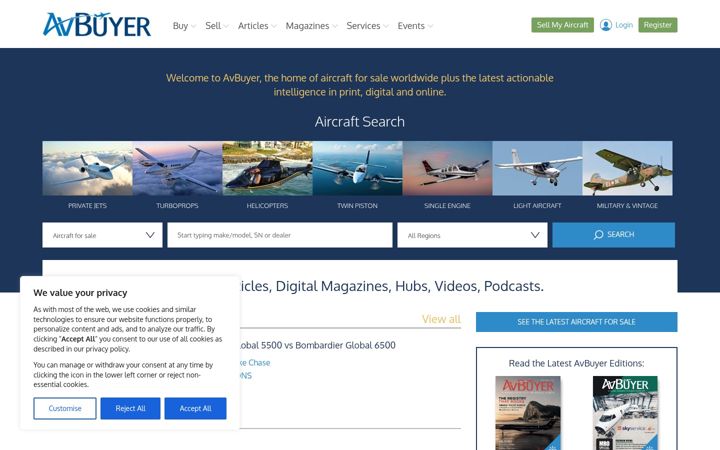Click the SINGLE ENGINE label
This screenshot has height=450, width=720.
(447, 206)
